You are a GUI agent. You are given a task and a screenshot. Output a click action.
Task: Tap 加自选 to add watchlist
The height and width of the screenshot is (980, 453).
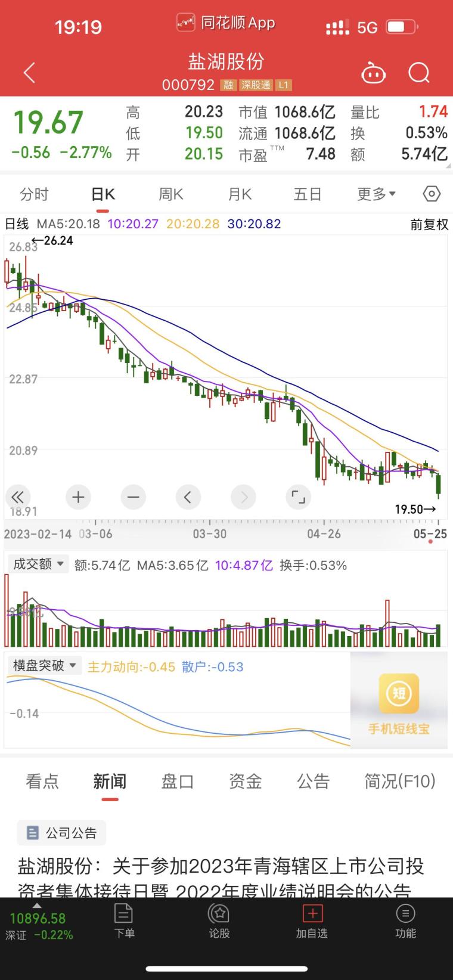312,921
